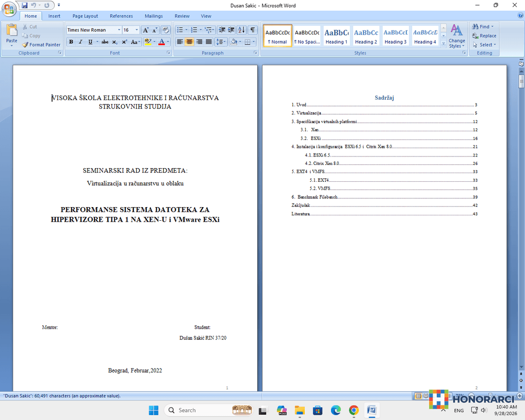This screenshot has width=525, height=420.
Task: Toggle center alignment
Action: click(190, 42)
